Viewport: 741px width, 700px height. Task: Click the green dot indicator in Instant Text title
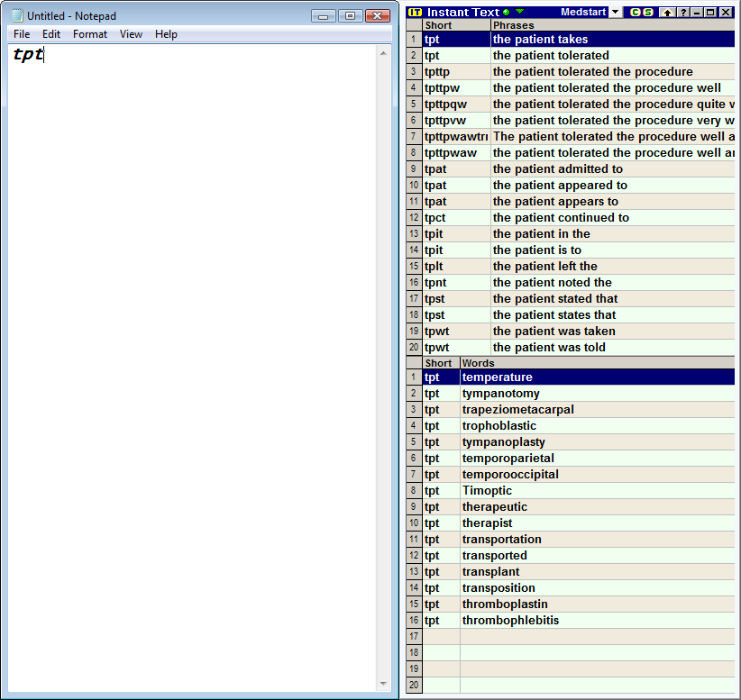point(506,13)
